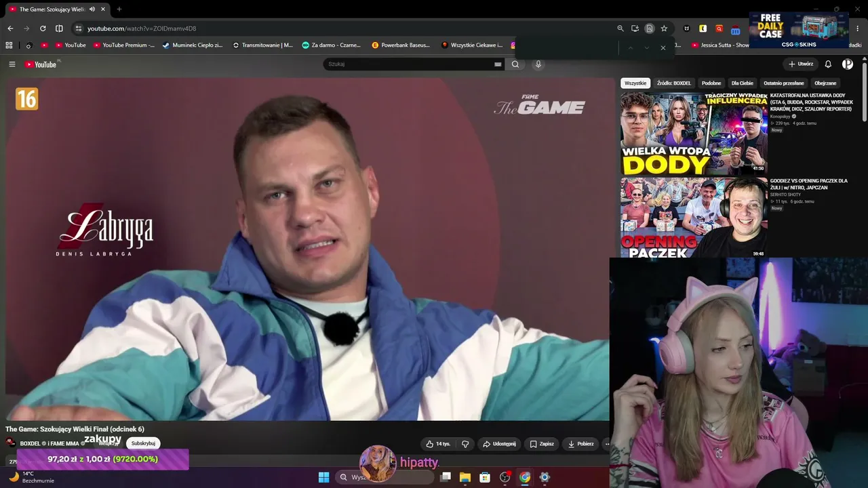This screenshot has height=488, width=868.
Task: Open File Explorer from the taskbar
Action: coord(465,477)
